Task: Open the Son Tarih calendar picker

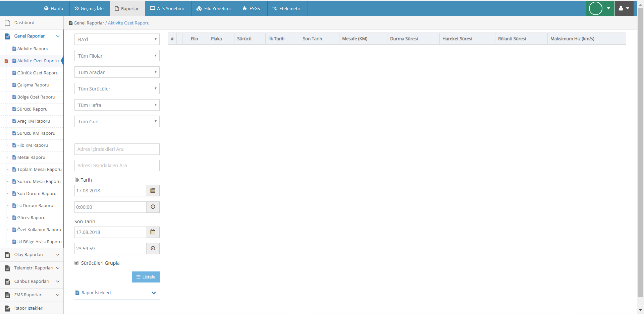Action: click(153, 232)
